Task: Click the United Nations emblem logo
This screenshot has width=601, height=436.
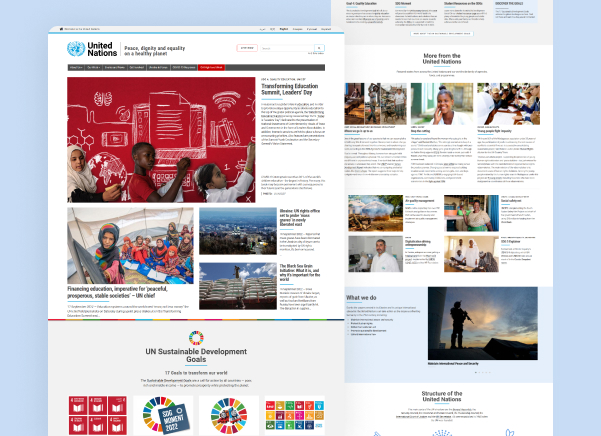Action: click(x=76, y=49)
